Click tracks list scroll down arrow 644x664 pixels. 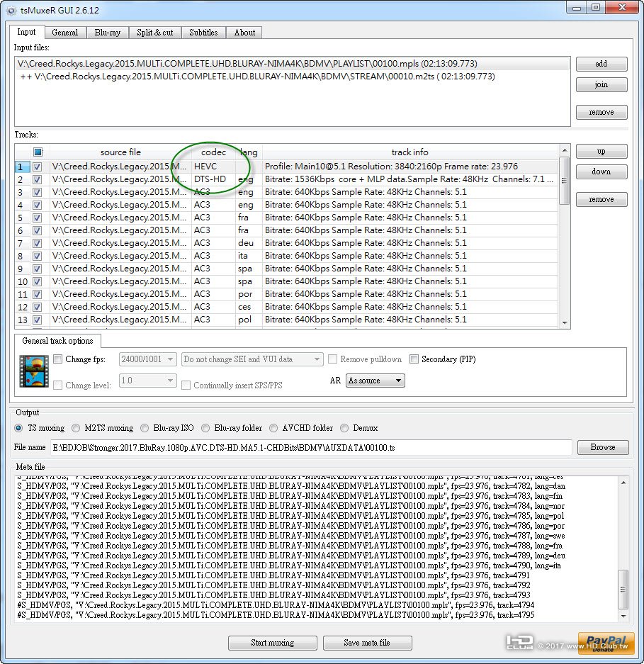click(x=565, y=323)
